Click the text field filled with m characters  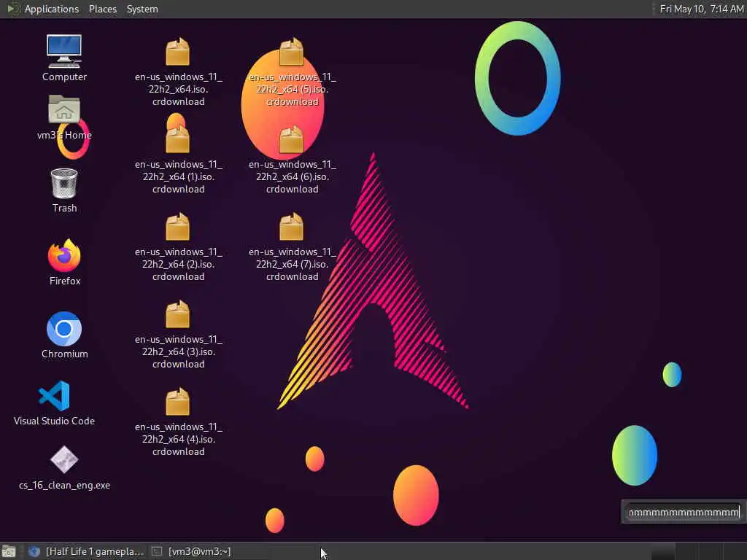point(684,513)
